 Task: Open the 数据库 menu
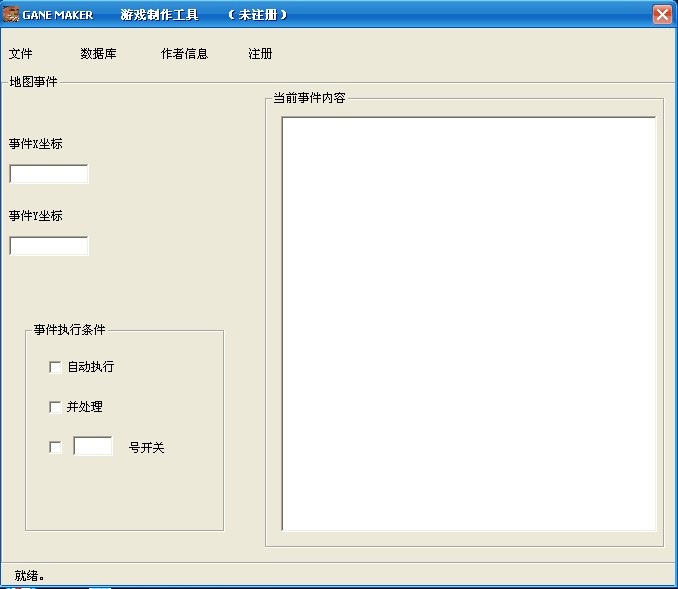(98, 54)
